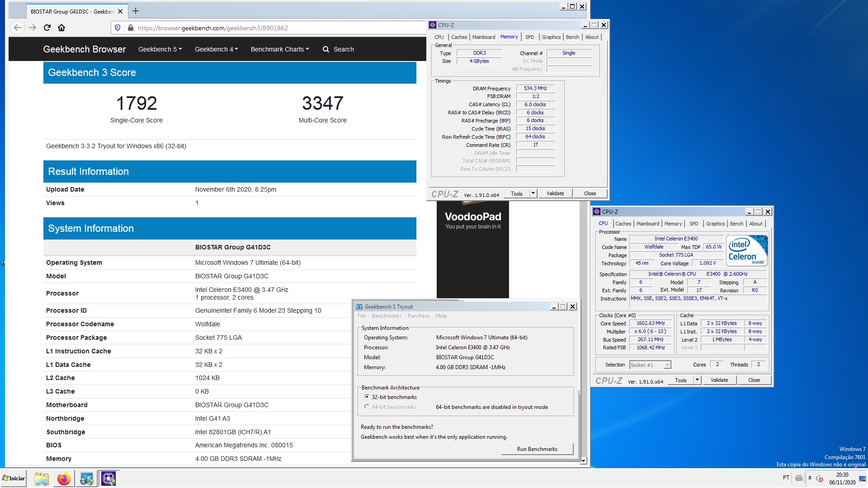The width and height of the screenshot is (868, 488).
Task: Click Tools button in CPU-Z CPU window
Action: 680,380
